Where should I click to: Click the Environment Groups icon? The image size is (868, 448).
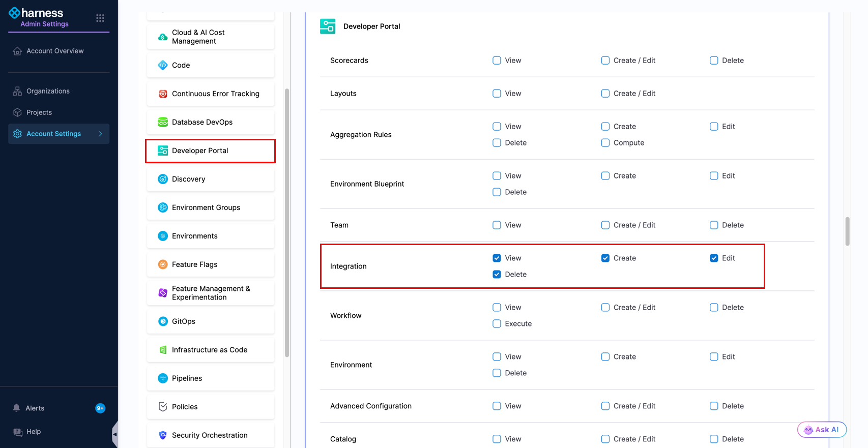[x=163, y=207]
